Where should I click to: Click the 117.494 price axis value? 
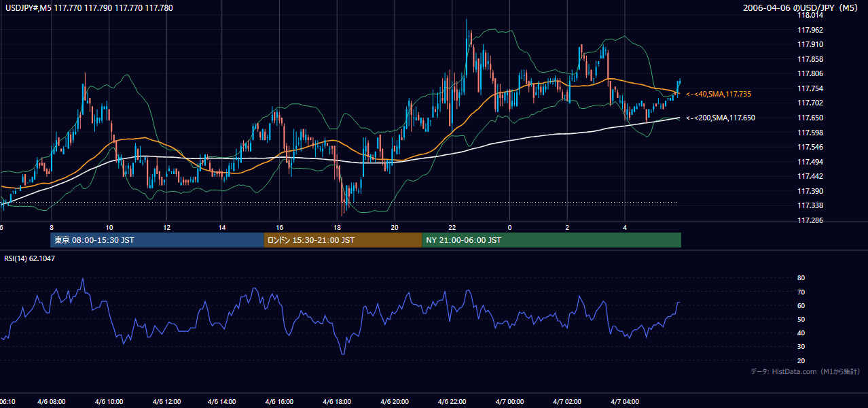(x=810, y=162)
